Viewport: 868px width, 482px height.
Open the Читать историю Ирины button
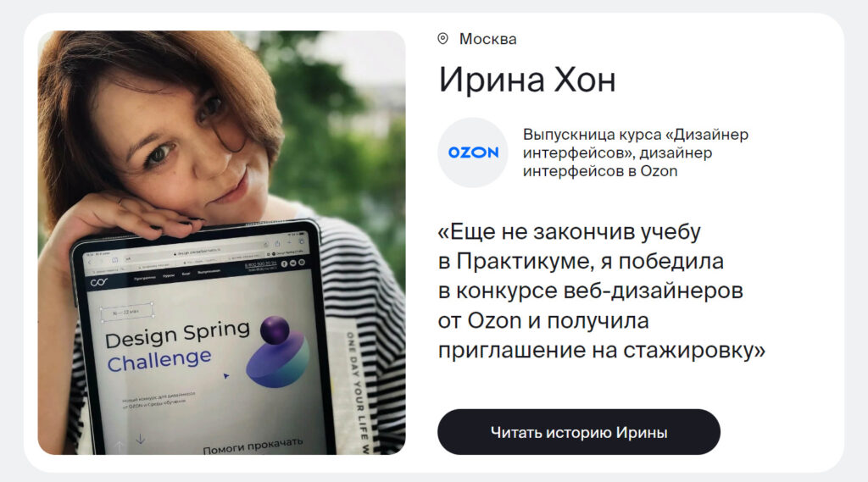(578, 432)
